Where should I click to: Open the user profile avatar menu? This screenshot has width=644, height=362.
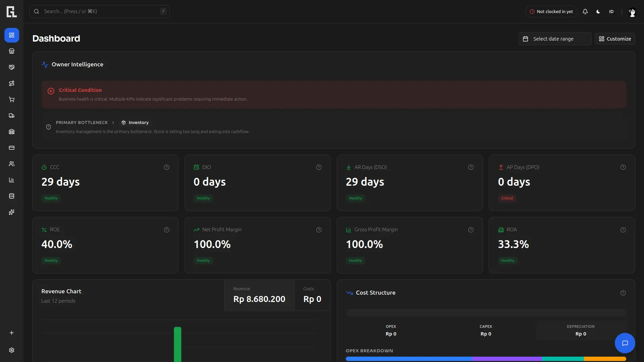tap(632, 12)
